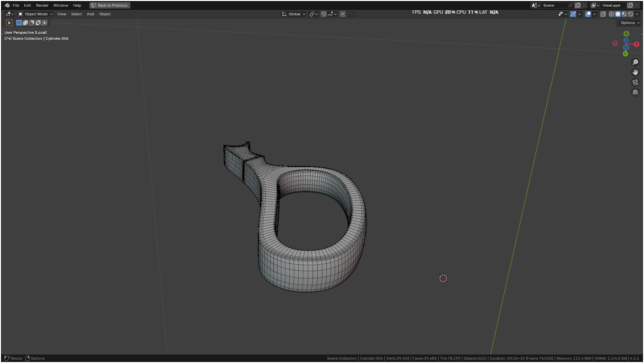Switch to Solid viewport shading

click(x=618, y=14)
